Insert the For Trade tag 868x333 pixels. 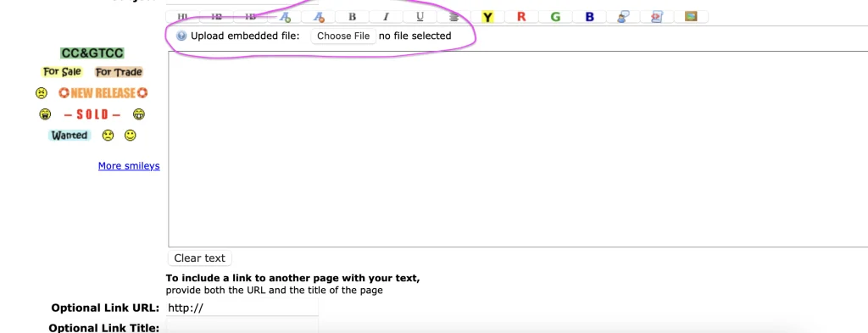tap(119, 72)
